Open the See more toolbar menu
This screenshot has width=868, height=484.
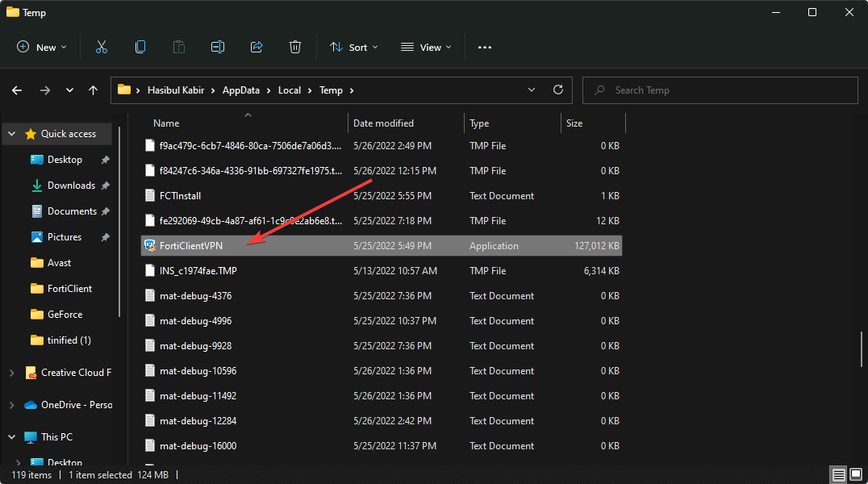click(484, 47)
